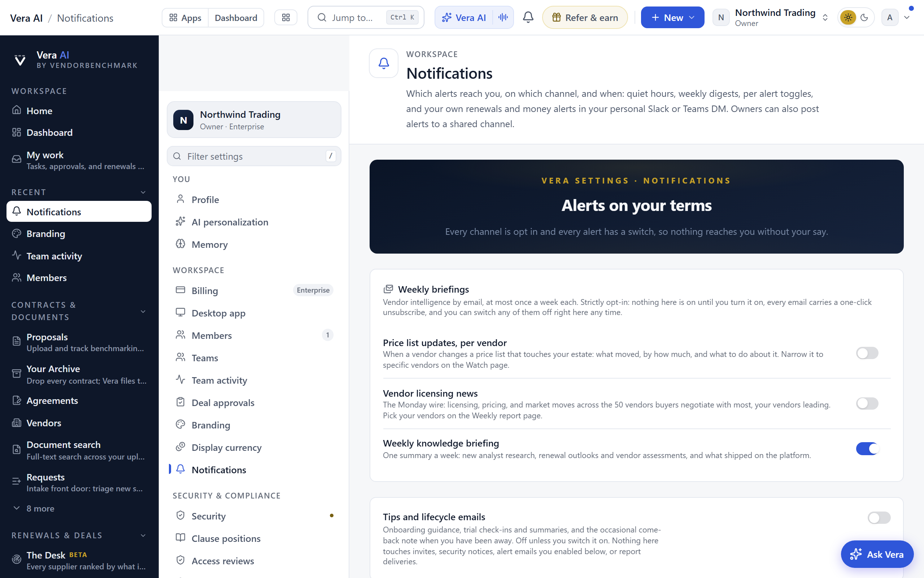Enable Tips and lifecycle emails toggle
The height and width of the screenshot is (578, 924).
[879, 518]
